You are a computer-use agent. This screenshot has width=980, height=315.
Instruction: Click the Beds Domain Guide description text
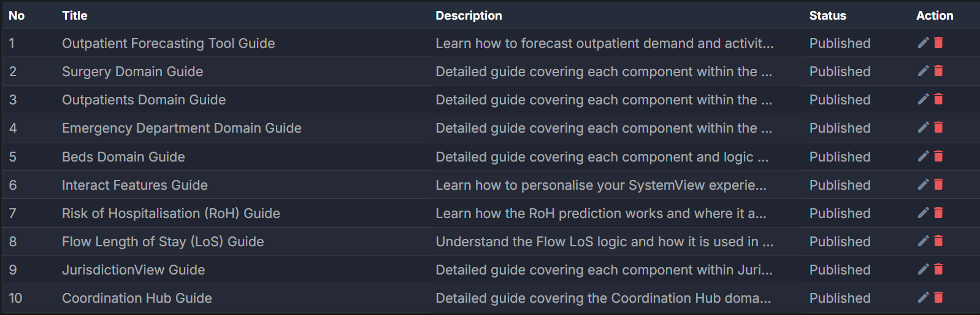click(602, 157)
